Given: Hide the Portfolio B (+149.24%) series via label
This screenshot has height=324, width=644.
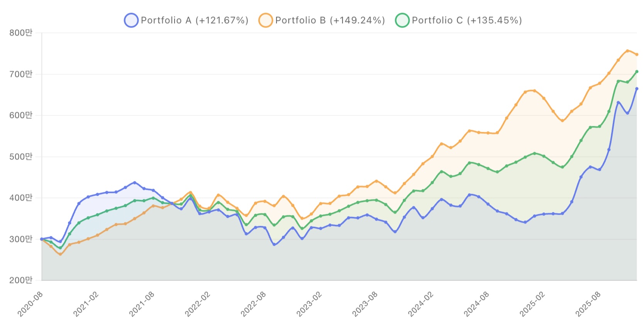Looking at the screenshot, I should click(330, 20).
